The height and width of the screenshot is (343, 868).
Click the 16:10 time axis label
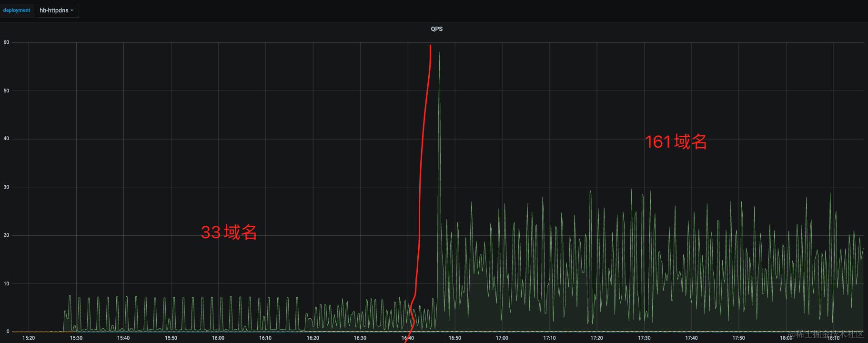pos(265,338)
